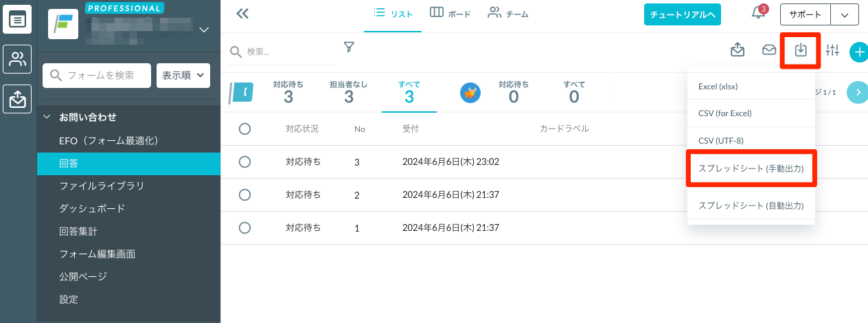Open the mail envelope icon
868x323 pixels.
point(769,49)
